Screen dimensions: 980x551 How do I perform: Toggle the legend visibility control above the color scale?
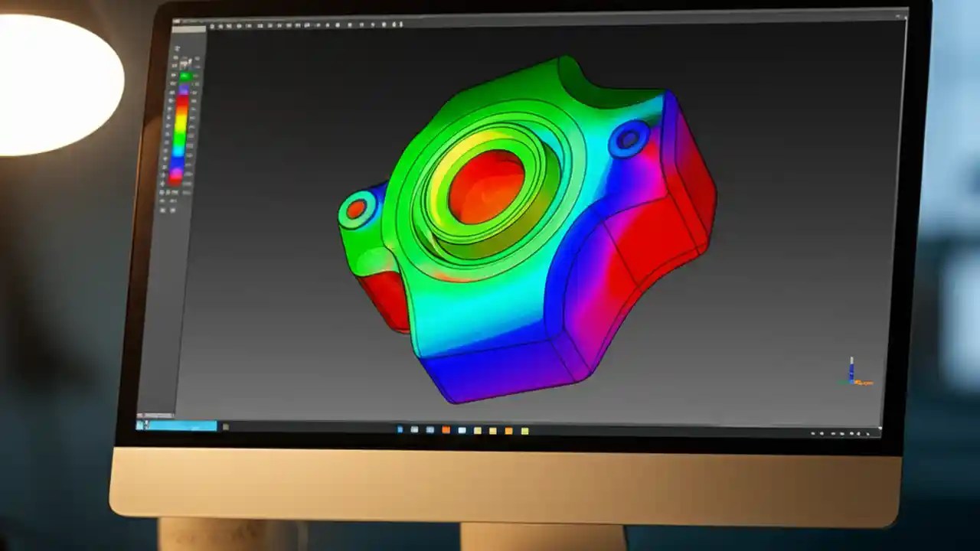pos(184,57)
